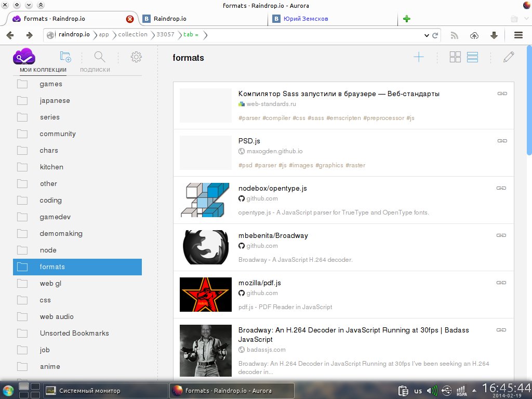532x399 pixels.
Task: Switch to the Юрий Земсков tab
Action: (333, 19)
